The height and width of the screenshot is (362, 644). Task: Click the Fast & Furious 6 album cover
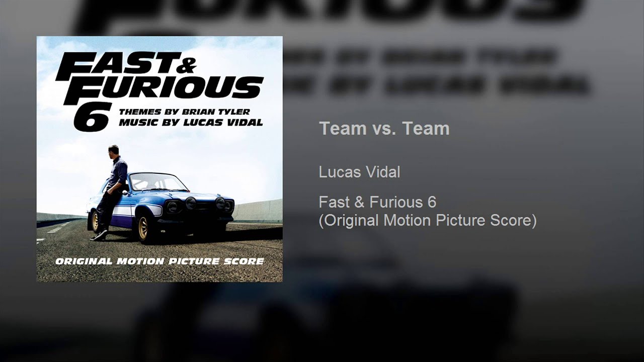coord(159,159)
